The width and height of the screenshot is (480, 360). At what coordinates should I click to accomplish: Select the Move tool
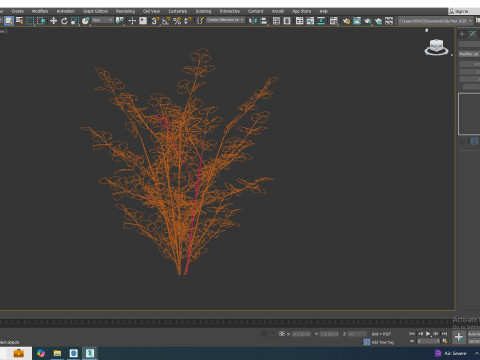pyautogui.click(x=53, y=21)
